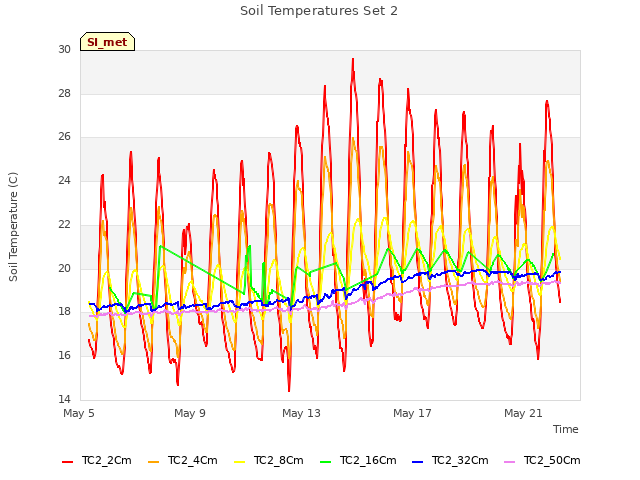The width and height of the screenshot is (640, 480).
Task: Click the highest red TC2_2Cm peak near 29.5
Action: pos(353,60)
